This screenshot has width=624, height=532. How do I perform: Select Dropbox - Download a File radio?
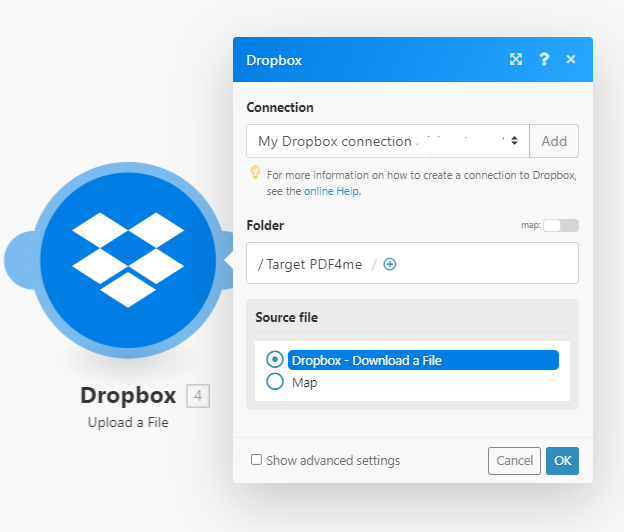click(275, 359)
